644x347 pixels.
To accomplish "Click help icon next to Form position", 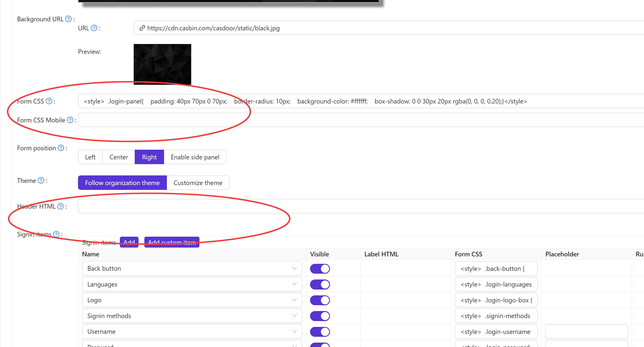I will coord(61,148).
